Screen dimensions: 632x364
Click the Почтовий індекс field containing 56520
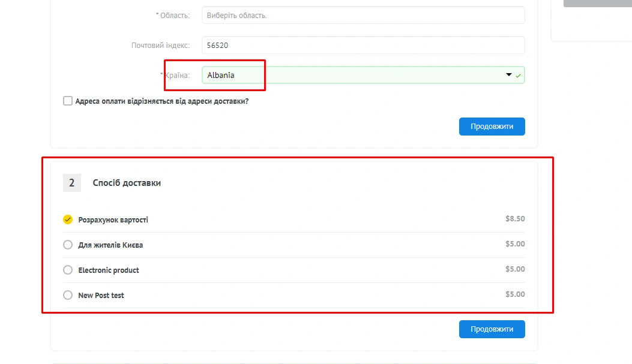click(363, 46)
